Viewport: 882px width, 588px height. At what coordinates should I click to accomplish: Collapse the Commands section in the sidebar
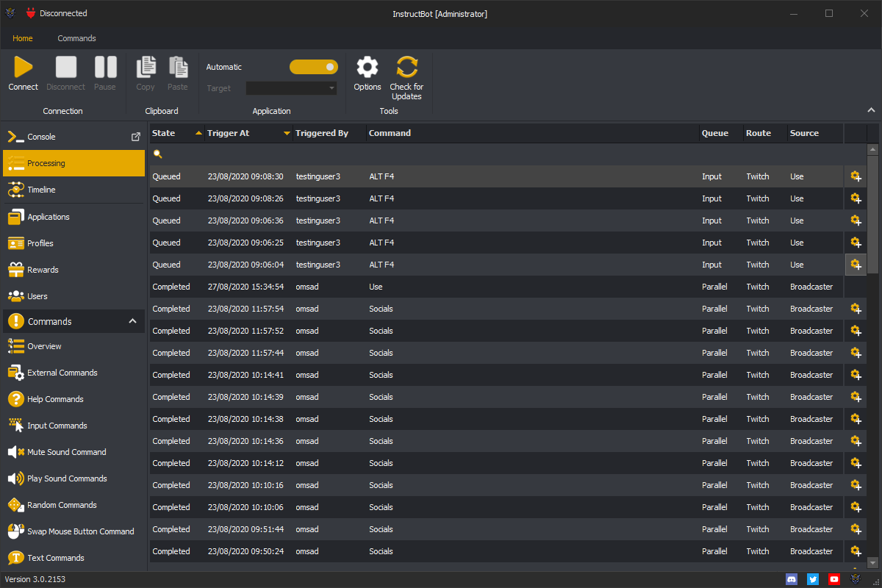[x=133, y=321]
